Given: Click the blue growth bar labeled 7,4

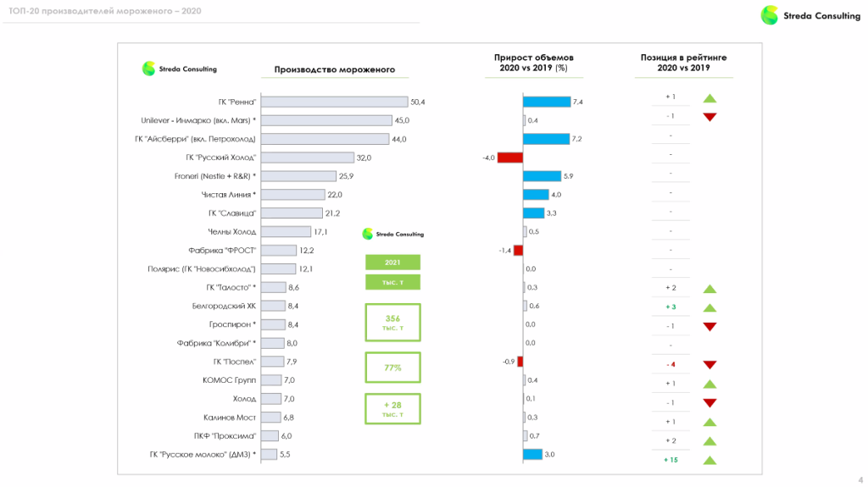Looking at the screenshot, I should (x=547, y=102).
